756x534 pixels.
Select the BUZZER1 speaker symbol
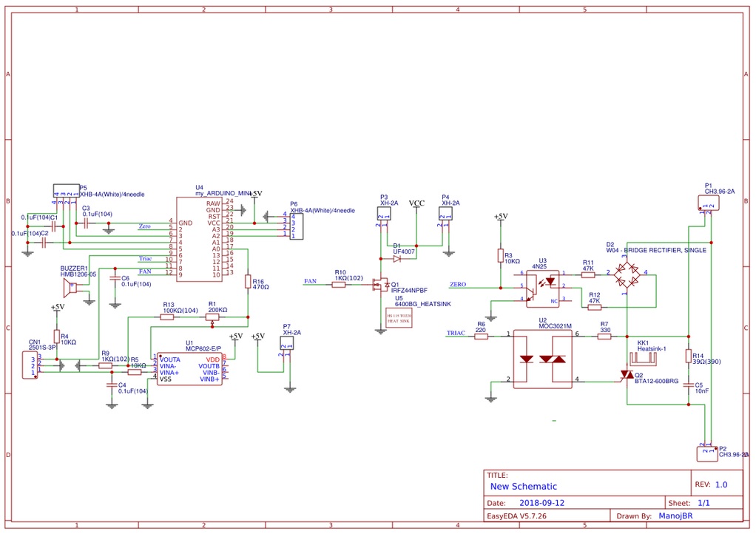coord(70,287)
